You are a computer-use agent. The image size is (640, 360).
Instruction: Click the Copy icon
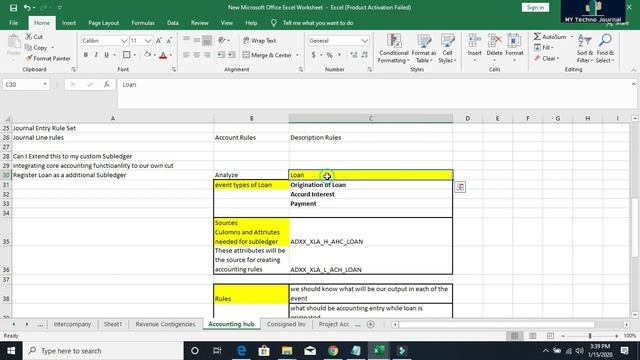(x=29, y=48)
